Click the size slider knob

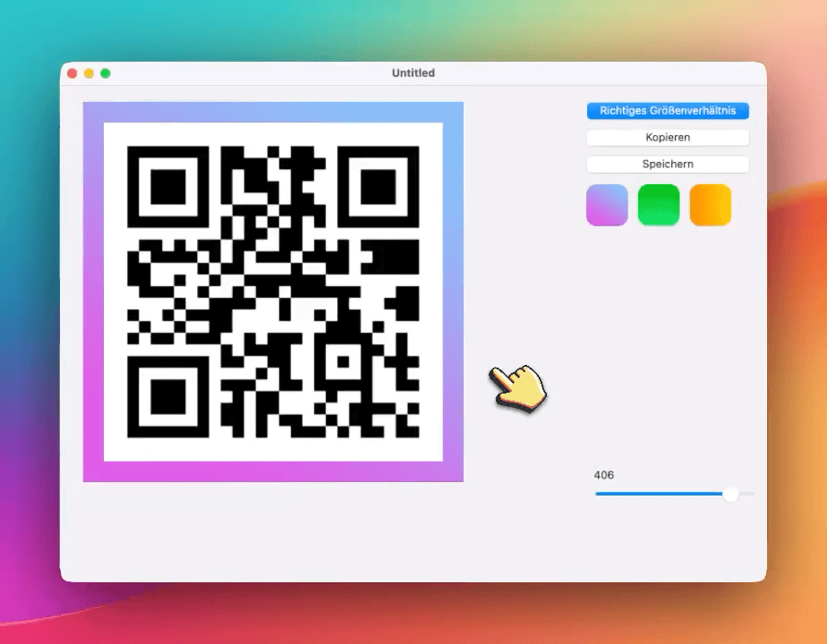(730, 494)
